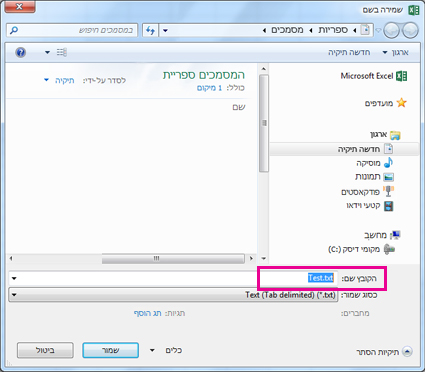Screen dimensions: 425x372
Task: Click the search documents field
Action: click(x=72, y=31)
